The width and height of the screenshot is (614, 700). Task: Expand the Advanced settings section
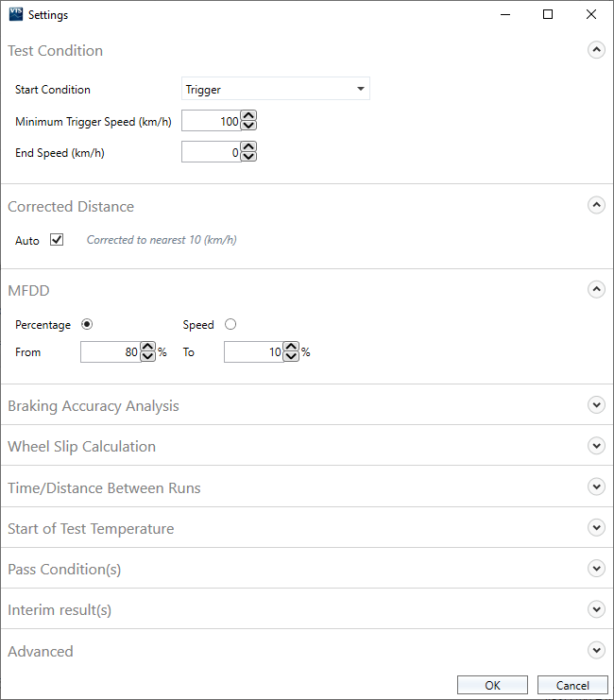[x=596, y=650]
